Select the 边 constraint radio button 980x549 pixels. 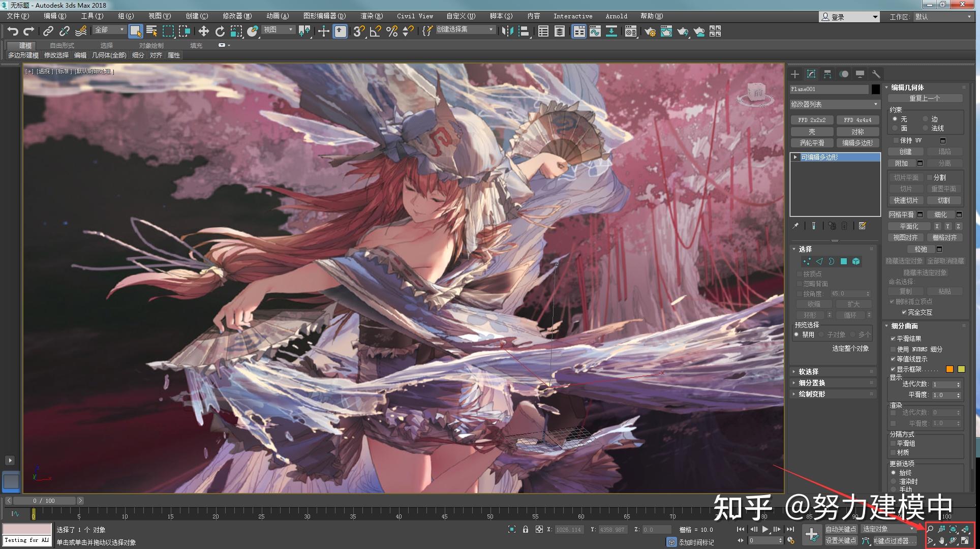pyautogui.click(x=926, y=119)
